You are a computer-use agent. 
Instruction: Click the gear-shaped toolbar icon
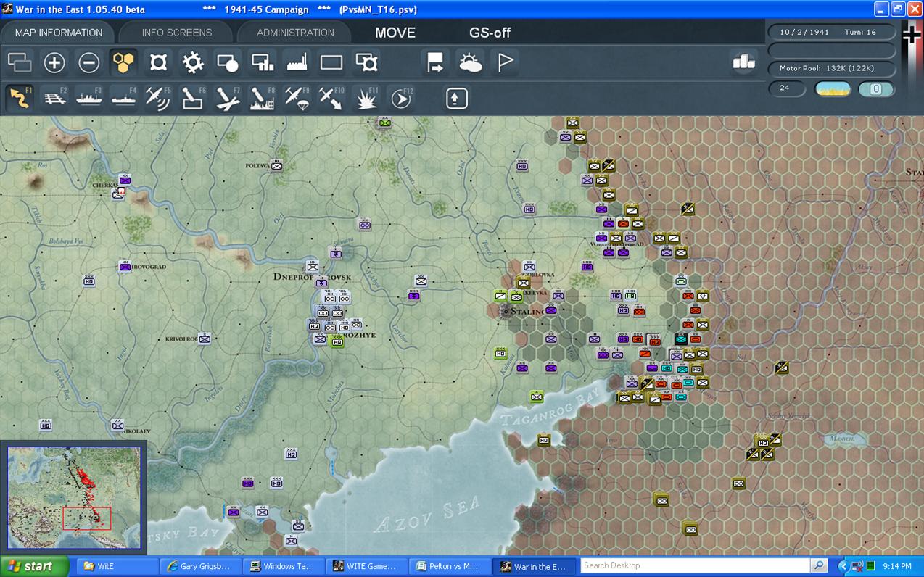(x=193, y=62)
